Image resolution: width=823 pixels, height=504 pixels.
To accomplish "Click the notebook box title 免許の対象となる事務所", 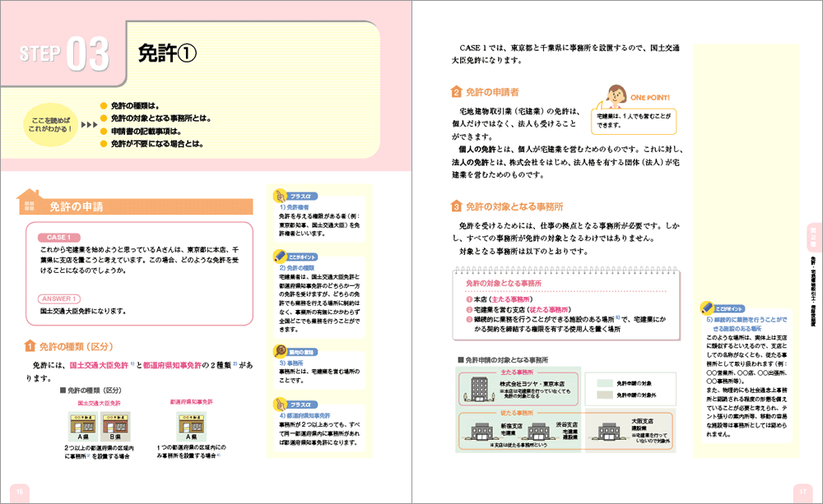I will tap(504, 283).
